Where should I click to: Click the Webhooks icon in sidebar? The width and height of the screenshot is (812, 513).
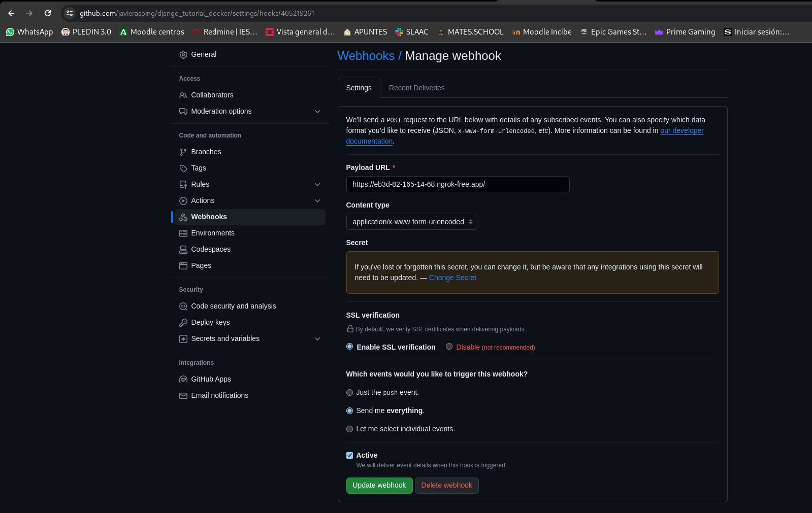[x=183, y=217]
